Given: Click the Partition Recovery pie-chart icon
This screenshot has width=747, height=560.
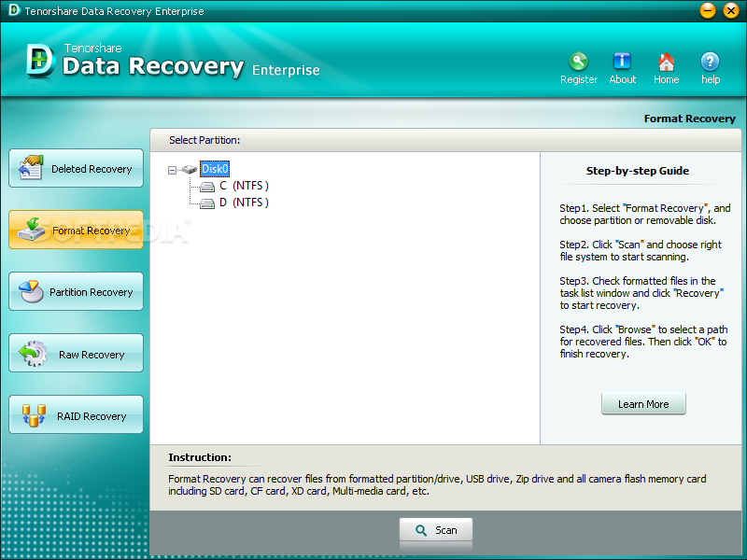Looking at the screenshot, I should click(31, 291).
